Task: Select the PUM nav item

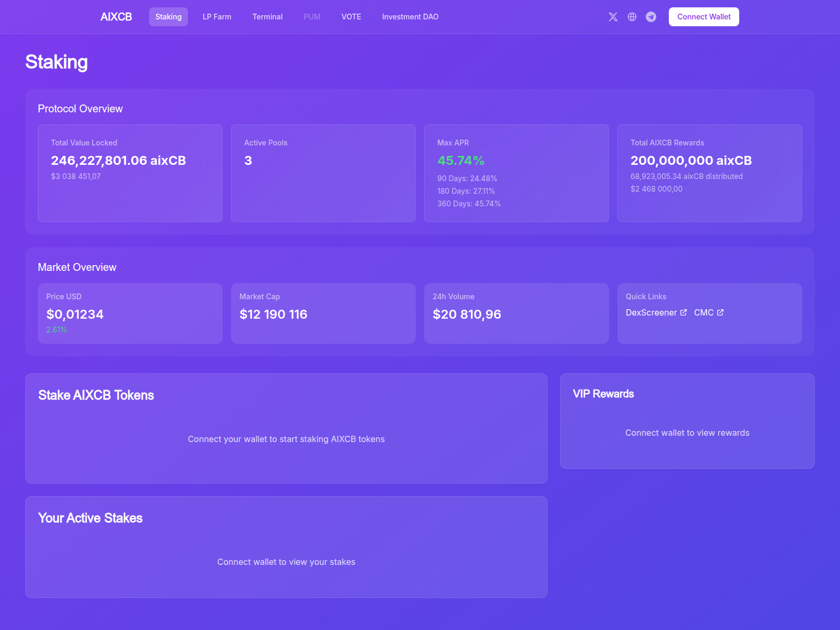Action: (x=312, y=17)
